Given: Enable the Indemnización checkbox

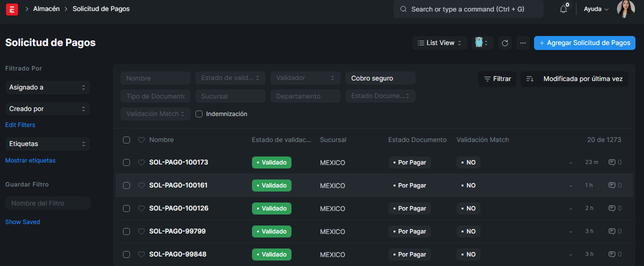Looking at the screenshot, I should (x=199, y=114).
